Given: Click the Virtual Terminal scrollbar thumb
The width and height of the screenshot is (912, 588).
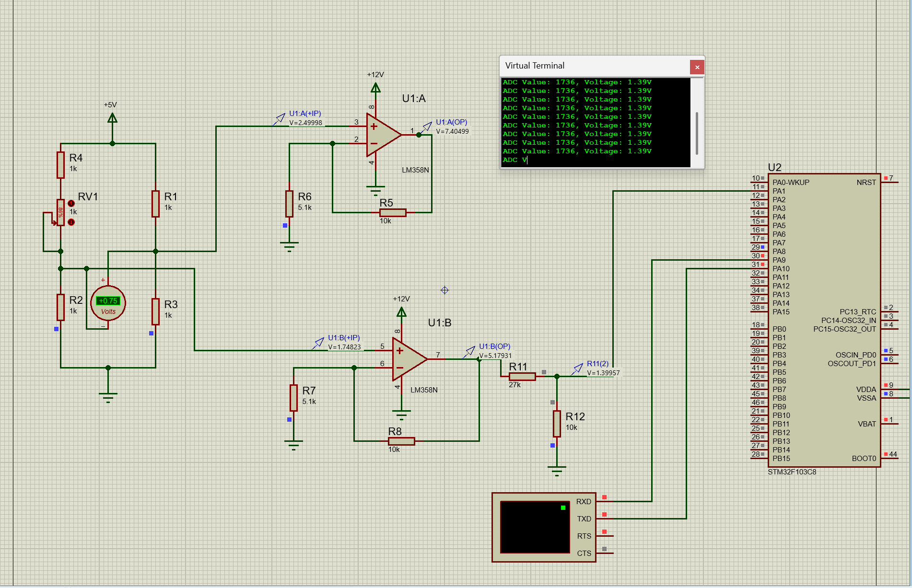Looking at the screenshot, I should click(x=696, y=133).
